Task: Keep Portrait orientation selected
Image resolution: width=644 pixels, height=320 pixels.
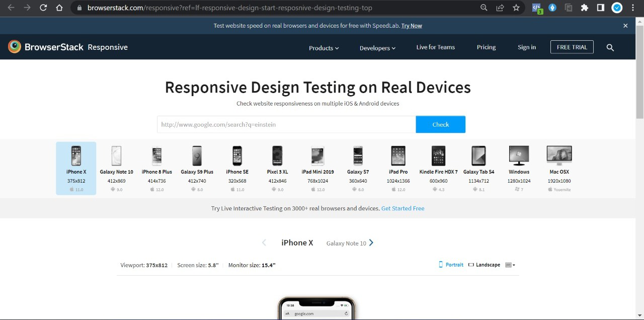Action: point(451,264)
